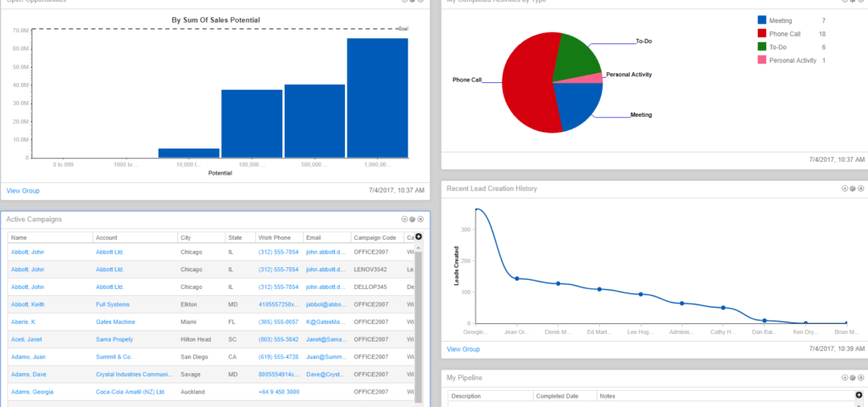Sort by the Work Phone column header
The image size is (868, 407).
(x=279, y=237)
